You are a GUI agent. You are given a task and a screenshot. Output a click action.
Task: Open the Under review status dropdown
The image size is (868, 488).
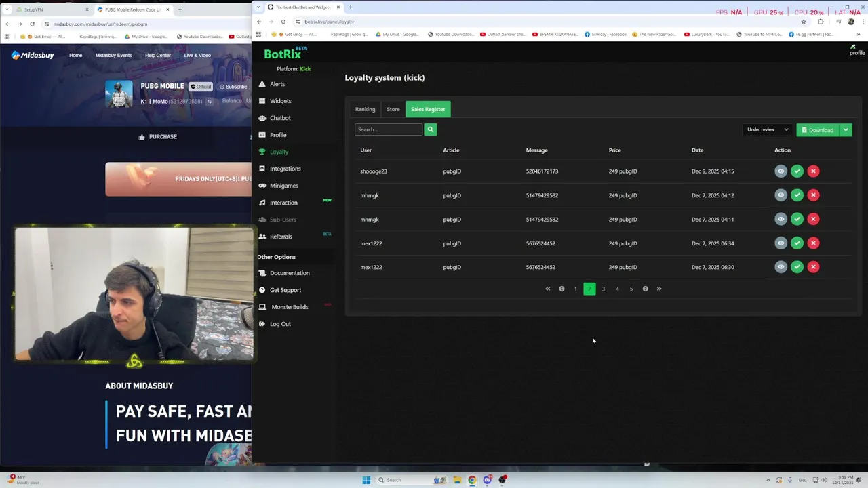[768, 129]
